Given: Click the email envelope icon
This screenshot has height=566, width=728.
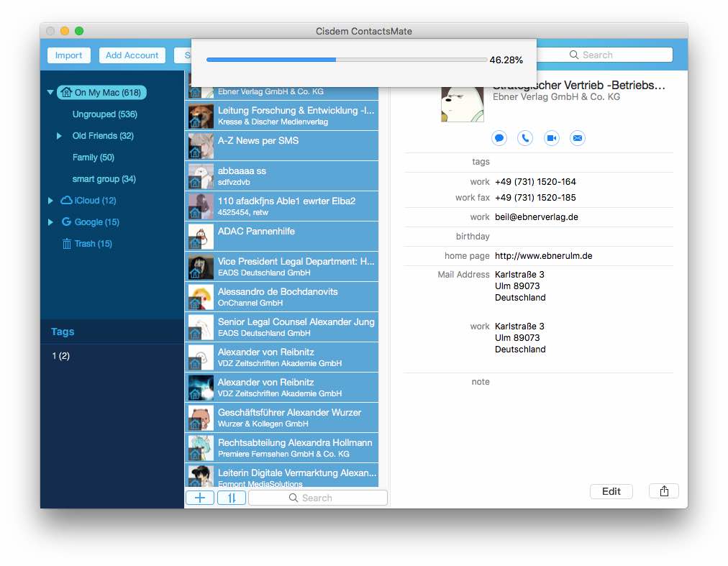Looking at the screenshot, I should click(x=578, y=138).
